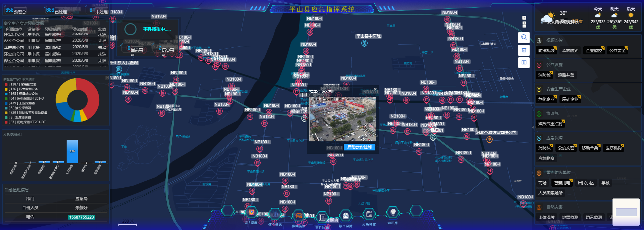
Task: Toggle the 智慧用电 layer tag
Action: click(562, 183)
